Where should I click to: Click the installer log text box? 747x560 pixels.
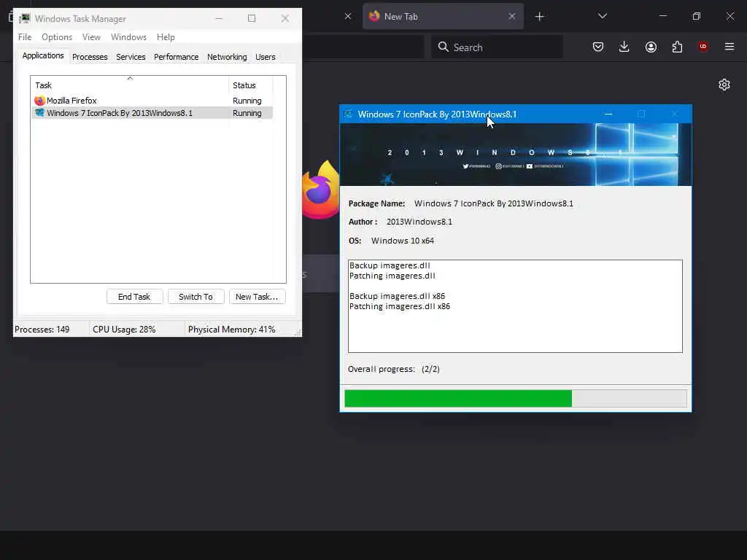click(x=515, y=306)
